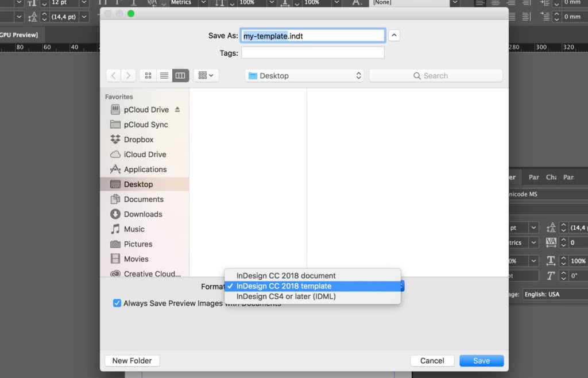Open Creative Cloud Files location

(x=144, y=274)
